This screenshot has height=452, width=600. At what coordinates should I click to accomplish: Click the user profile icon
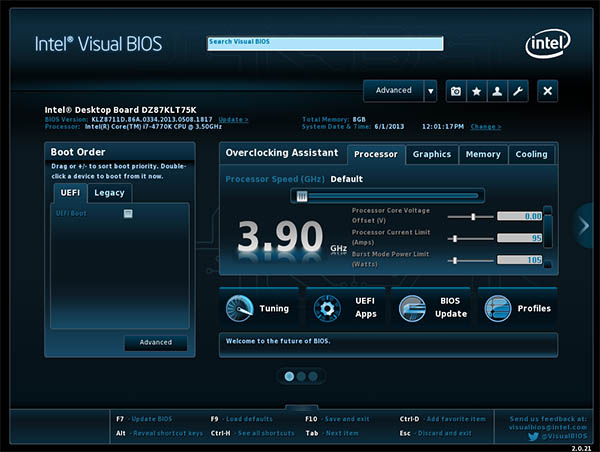497,91
